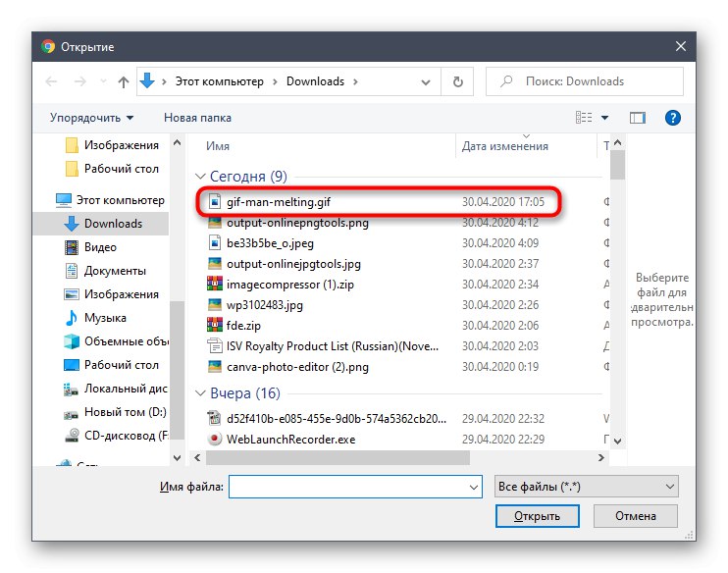Select wp3102483.jpg file
728x573 pixels.
[265, 305]
